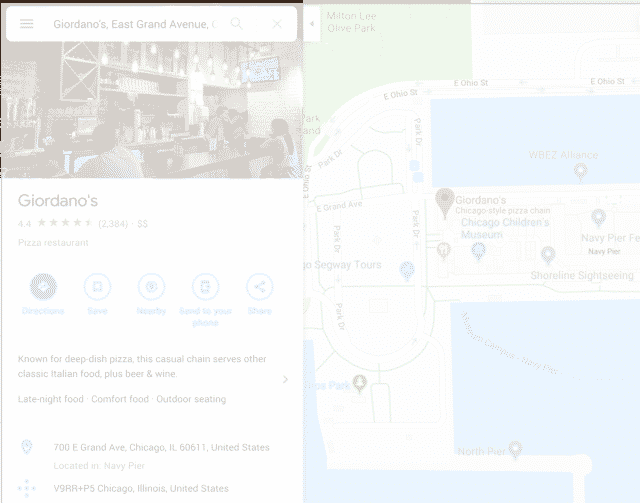The width and height of the screenshot is (640, 503).
Task: Click Milton Lee Olive Park label
Action: click(x=351, y=22)
